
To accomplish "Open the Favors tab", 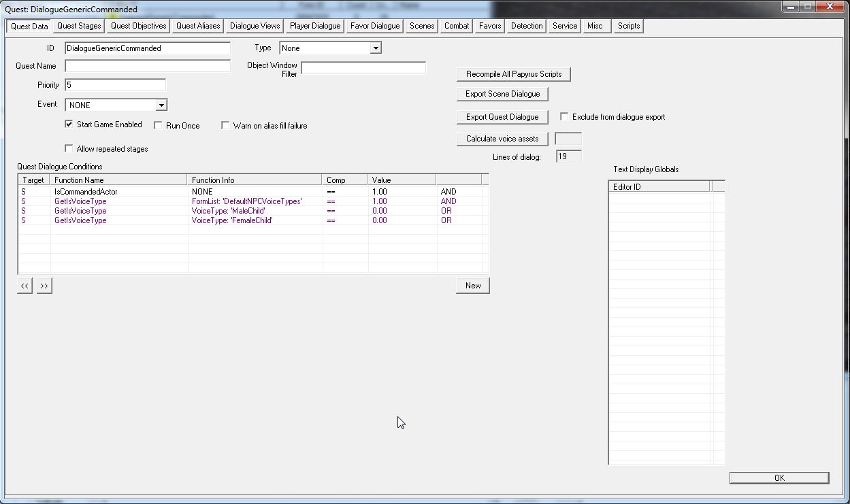I will 490,26.
